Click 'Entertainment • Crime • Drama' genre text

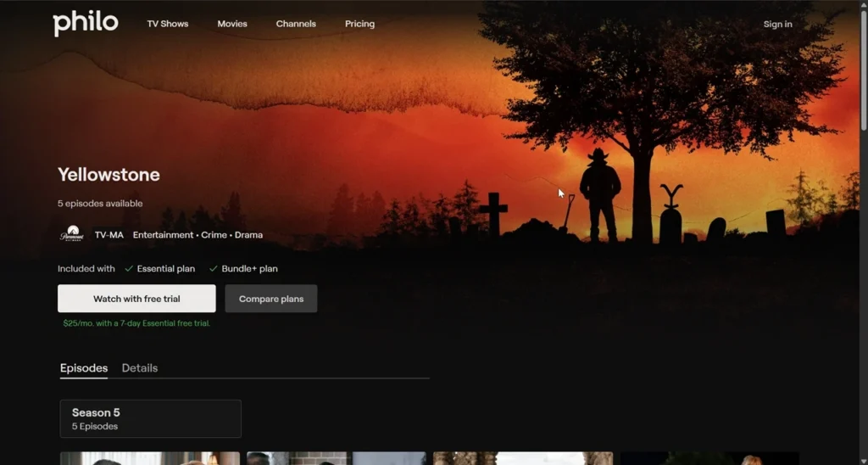point(198,235)
